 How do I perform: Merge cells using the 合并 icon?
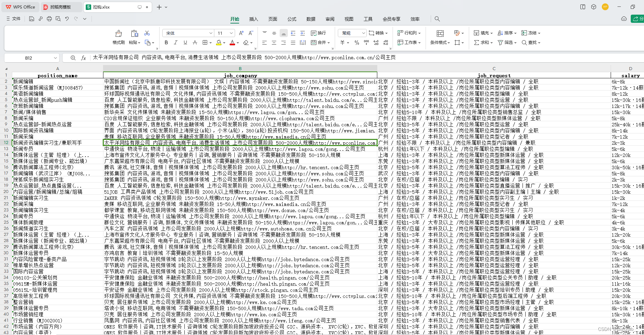click(319, 43)
